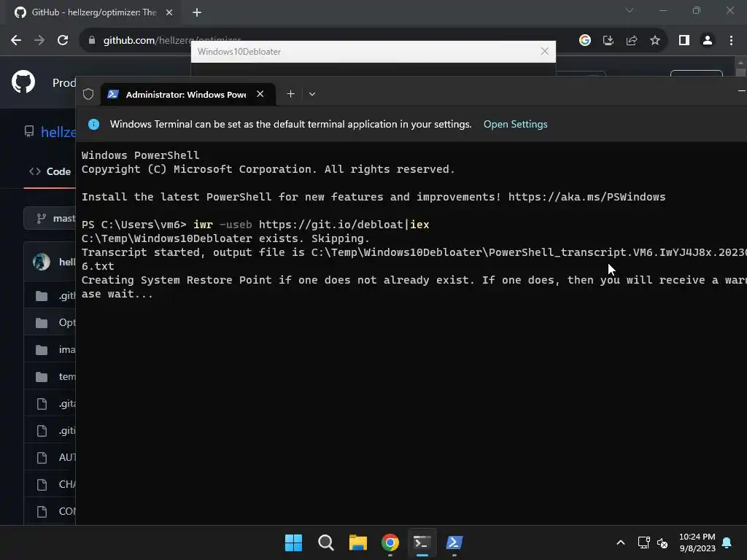The height and width of the screenshot is (560, 747).
Task: Switch to Chrome from taskbar
Action: point(390,542)
